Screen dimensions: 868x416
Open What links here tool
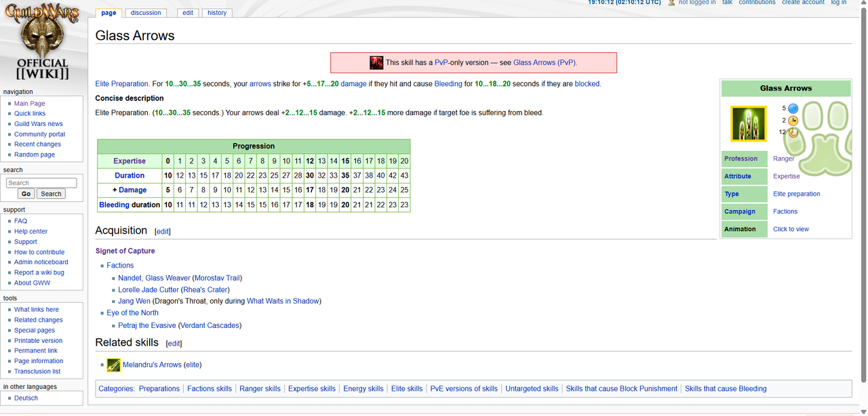pyautogui.click(x=37, y=310)
